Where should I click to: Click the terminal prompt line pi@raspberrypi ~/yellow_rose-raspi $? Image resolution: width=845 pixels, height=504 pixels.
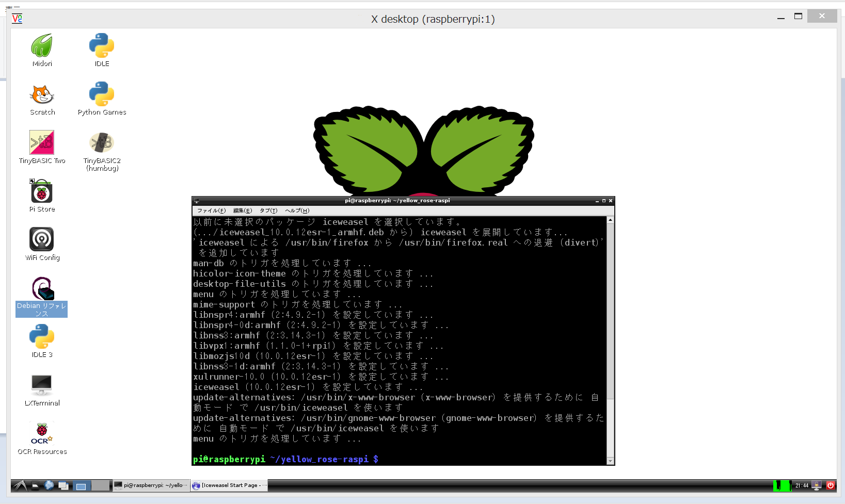pos(285,459)
